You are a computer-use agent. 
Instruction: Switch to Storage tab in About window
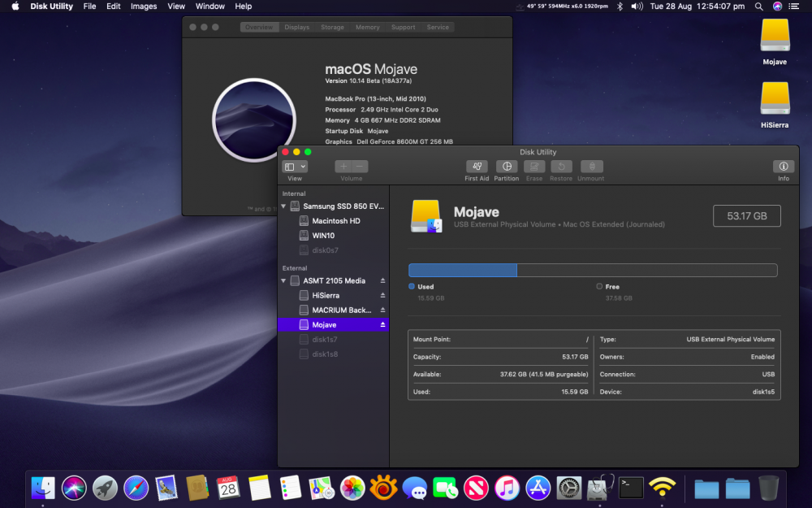(x=332, y=27)
